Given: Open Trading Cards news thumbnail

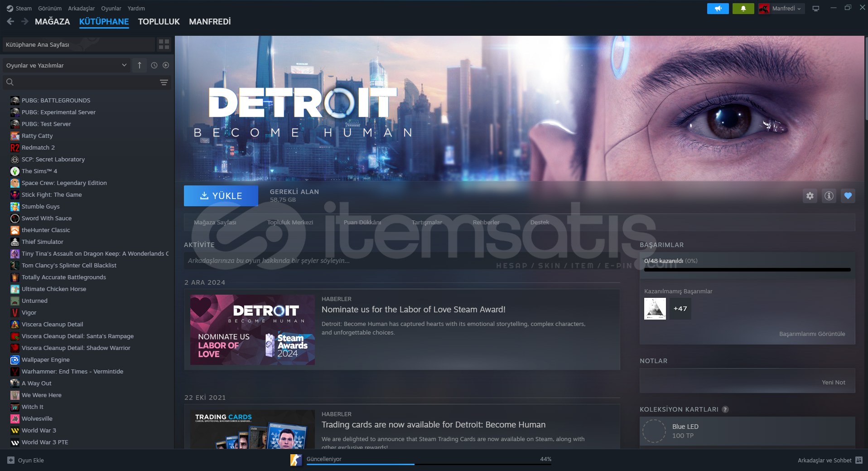Looking at the screenshot, I should point(252,430).
